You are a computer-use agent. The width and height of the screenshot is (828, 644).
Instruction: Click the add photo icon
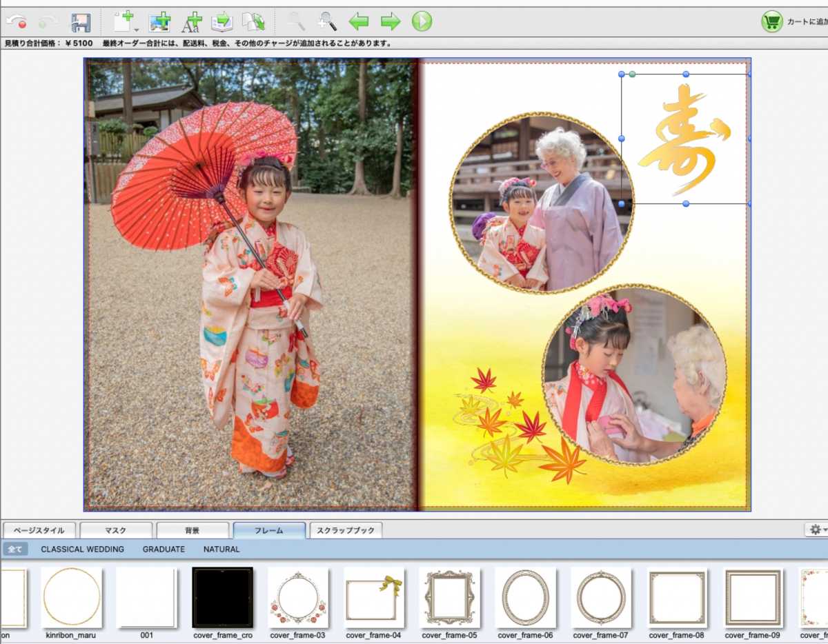coord(160,22)
